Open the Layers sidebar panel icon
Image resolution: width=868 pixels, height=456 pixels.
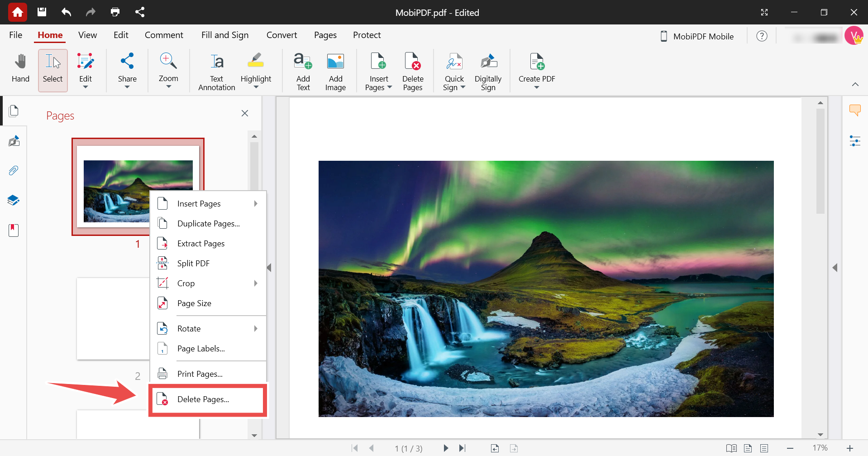click(x=14, y=201)
